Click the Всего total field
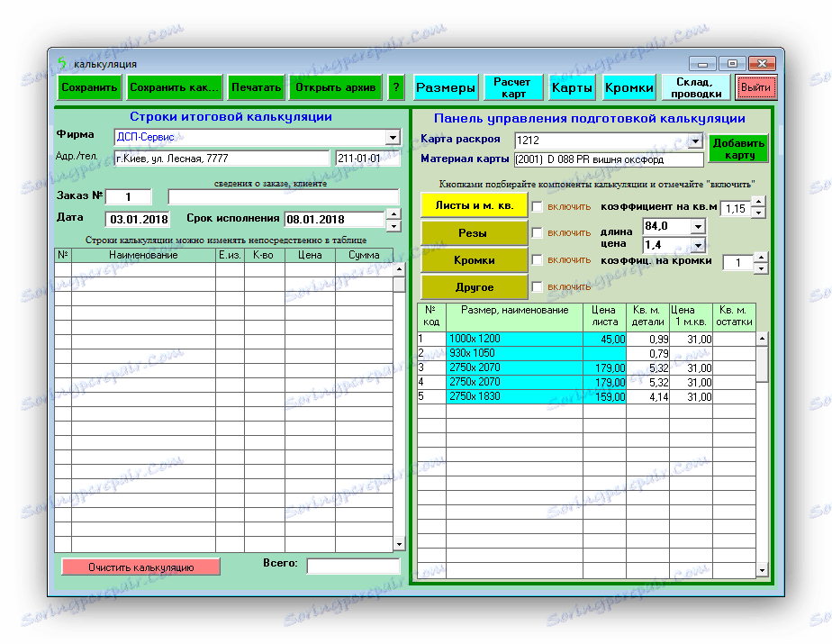 (353, 567)
